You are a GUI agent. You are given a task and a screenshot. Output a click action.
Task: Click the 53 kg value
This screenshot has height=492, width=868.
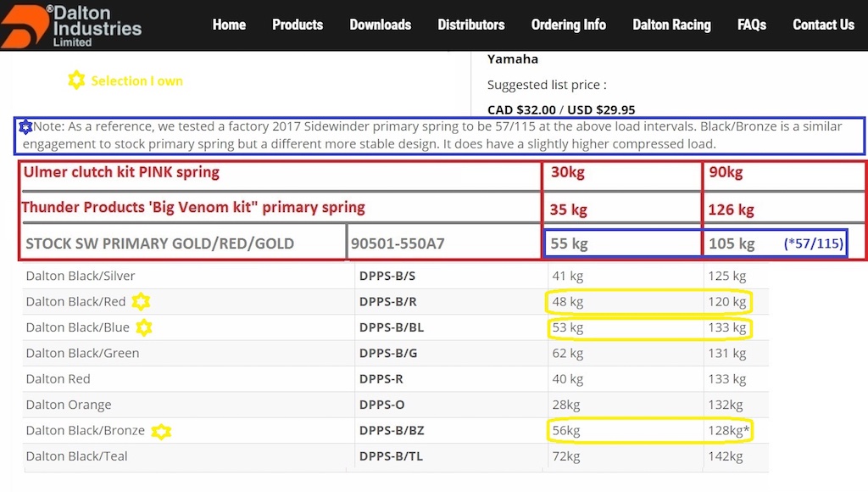click(x=567, y=327)
